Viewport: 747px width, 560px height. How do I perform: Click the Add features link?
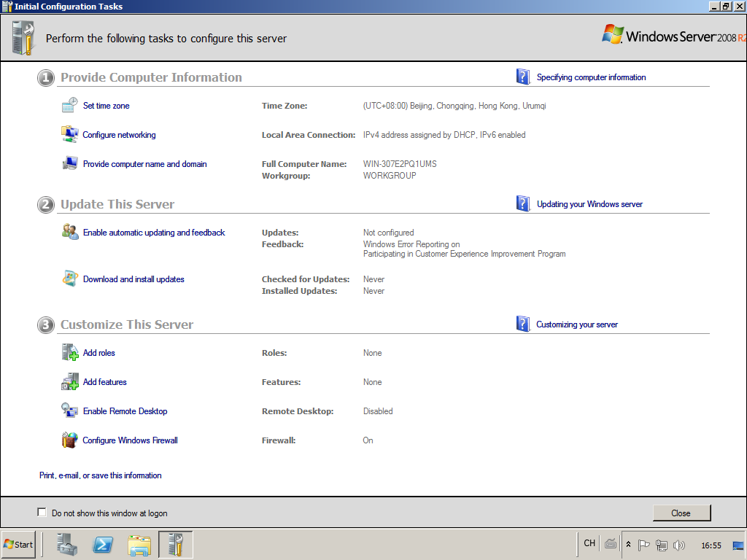coord(105,382)
